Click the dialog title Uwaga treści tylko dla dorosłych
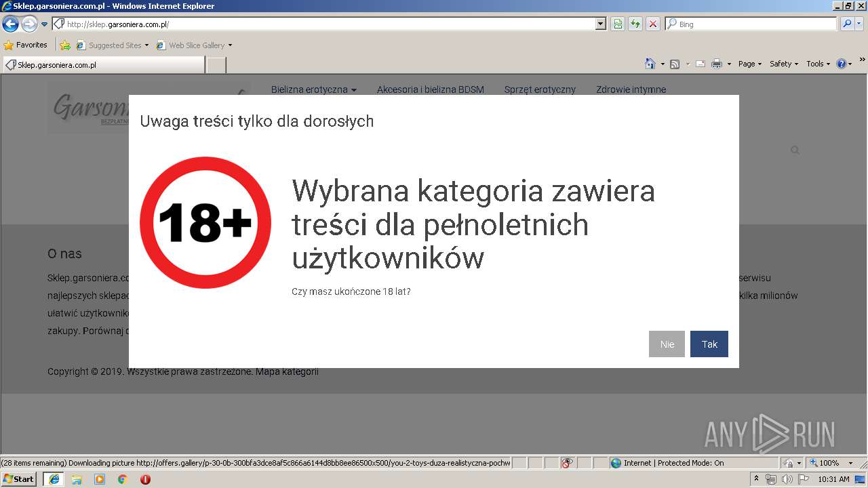This screenshot has width=868, height=488. 256,121
